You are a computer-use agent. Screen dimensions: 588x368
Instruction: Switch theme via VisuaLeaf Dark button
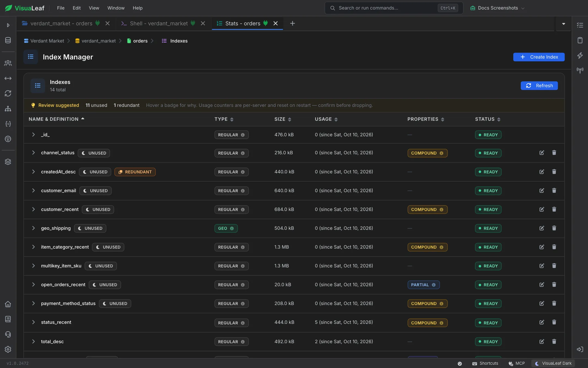click(x=553, y=363)
